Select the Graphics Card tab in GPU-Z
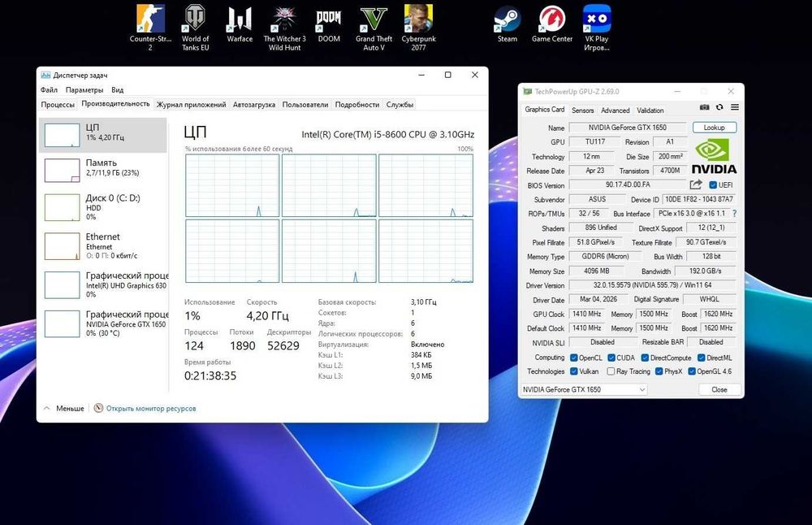The image size is (812, 525). pos(544,110)
